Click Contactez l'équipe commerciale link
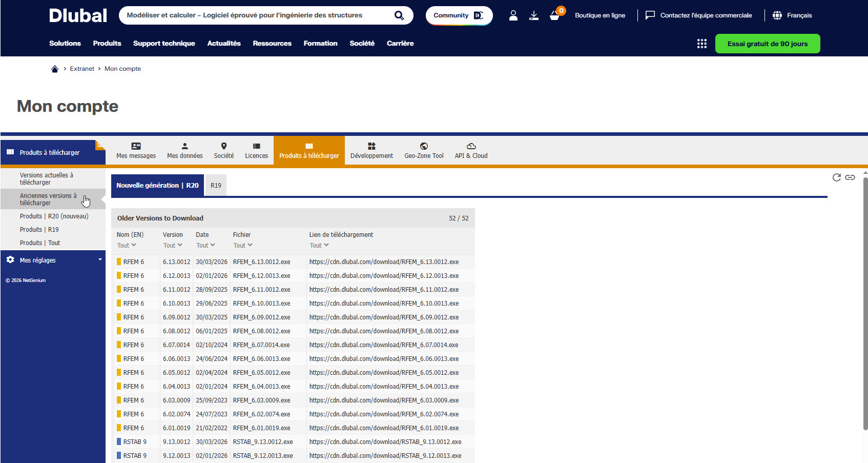This screenshot has height=463, width=868. pos(706,15)
